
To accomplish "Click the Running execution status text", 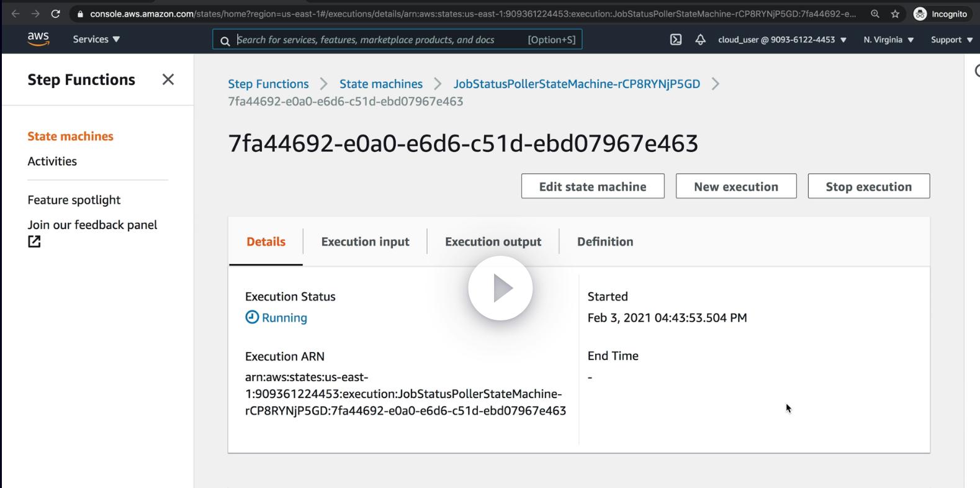I will click(x=284, y=317).
